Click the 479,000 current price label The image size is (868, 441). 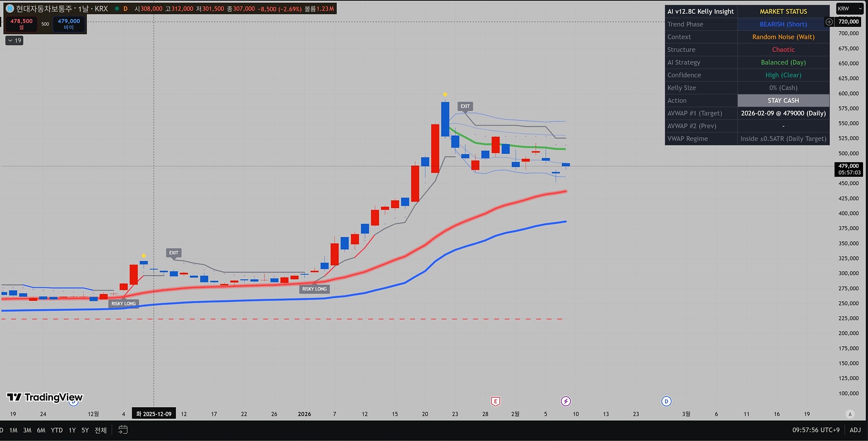849,169
